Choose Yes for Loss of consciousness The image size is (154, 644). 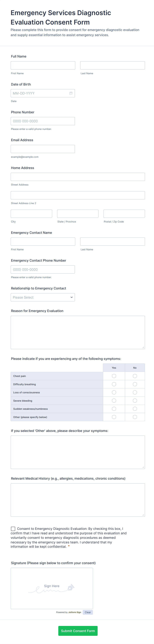click(x=114, y=392)
